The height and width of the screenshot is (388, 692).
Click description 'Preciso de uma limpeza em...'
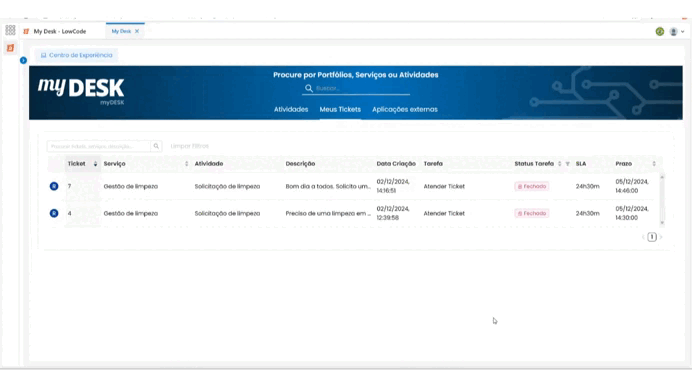pos(328,213)
